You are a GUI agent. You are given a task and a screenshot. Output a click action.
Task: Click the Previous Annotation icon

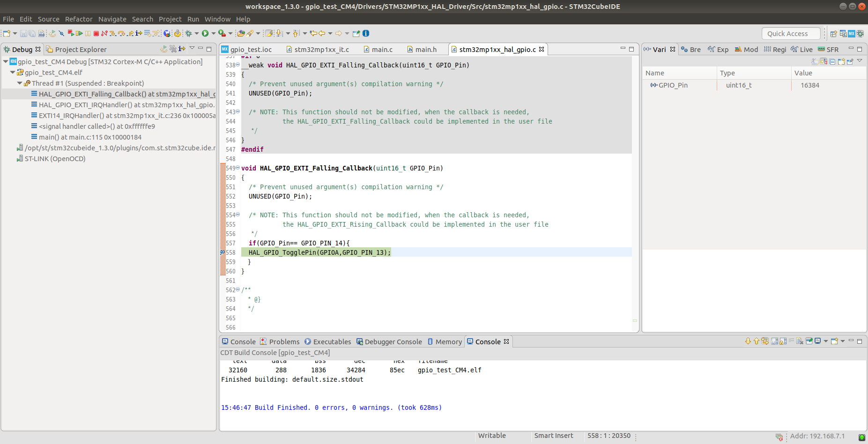click(x=296, y=33)
